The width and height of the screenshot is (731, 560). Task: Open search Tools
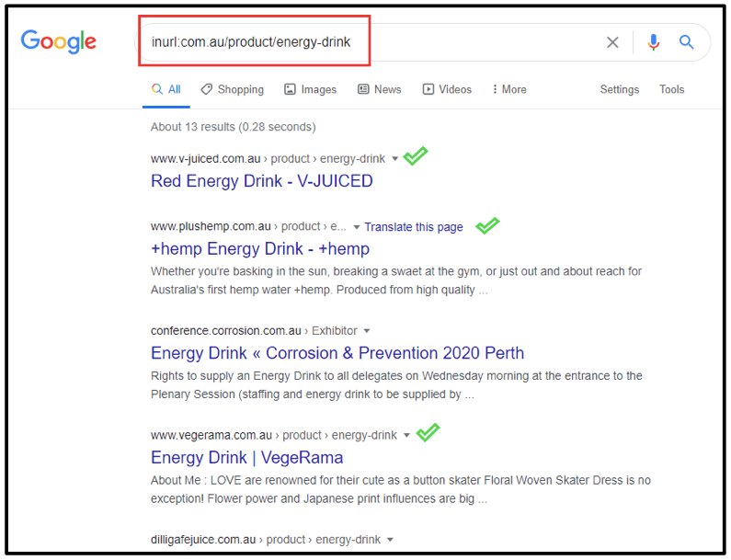click(671, 89)
